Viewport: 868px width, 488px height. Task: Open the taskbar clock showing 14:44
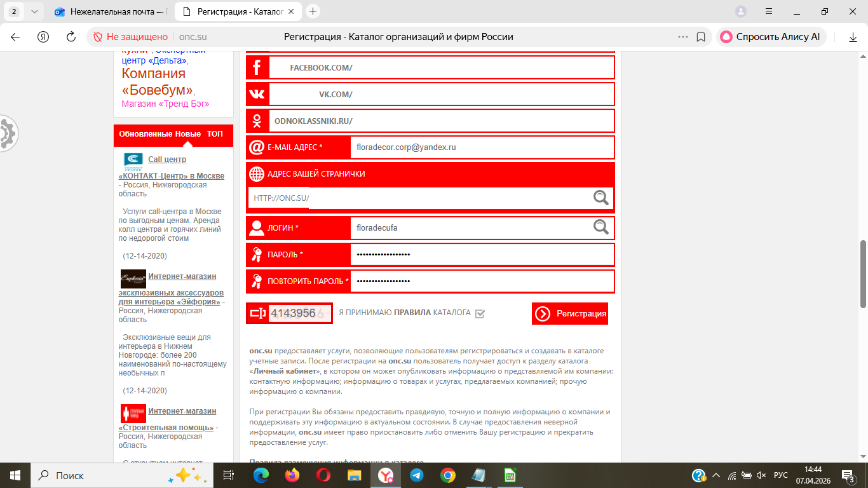813,475
